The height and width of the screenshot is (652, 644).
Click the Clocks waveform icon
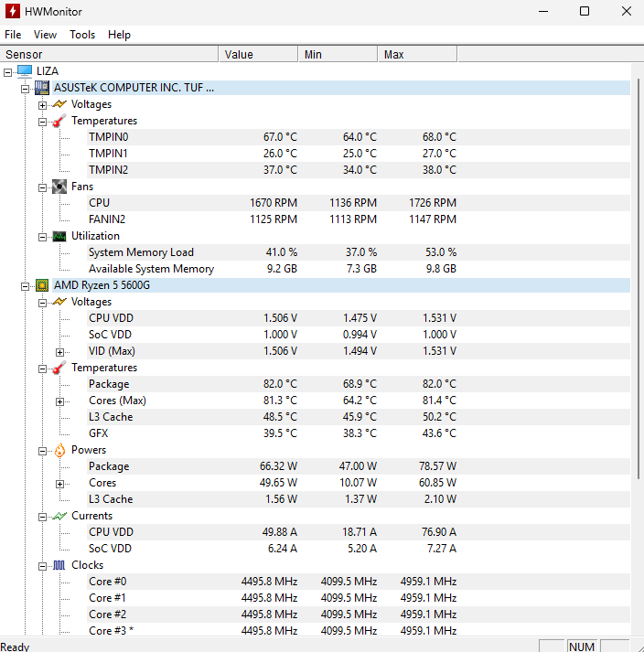point(59,565)
